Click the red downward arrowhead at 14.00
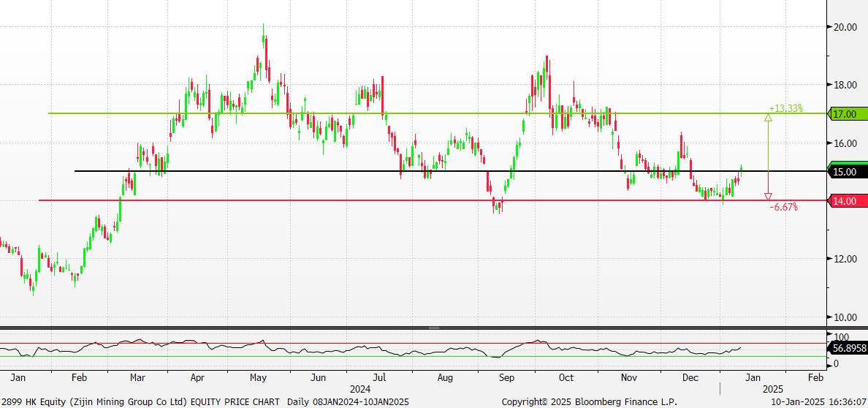This screenshot has height=408, width=868. pos(768,197)
